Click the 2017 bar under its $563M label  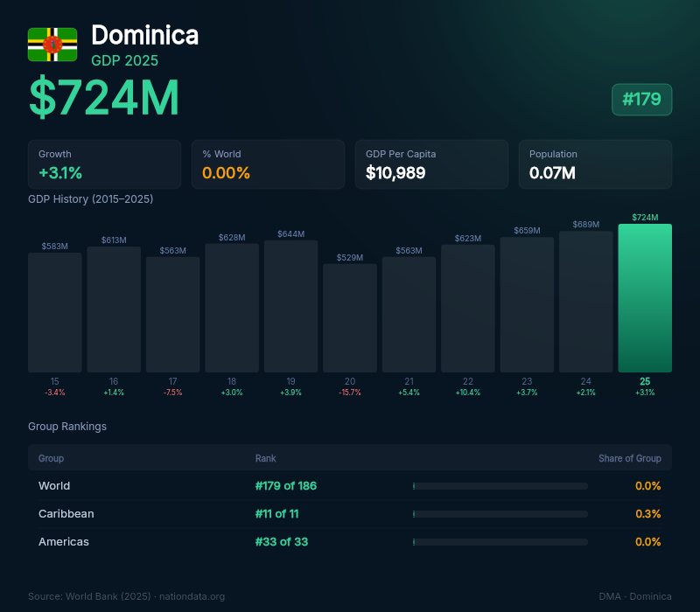pyautogui.click(x=172, y=315)
